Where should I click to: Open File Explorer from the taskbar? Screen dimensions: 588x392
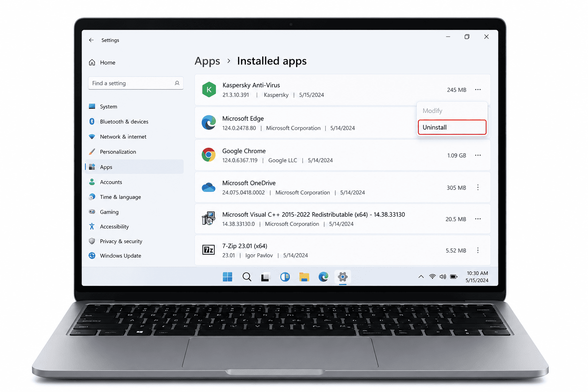point(304,277)
